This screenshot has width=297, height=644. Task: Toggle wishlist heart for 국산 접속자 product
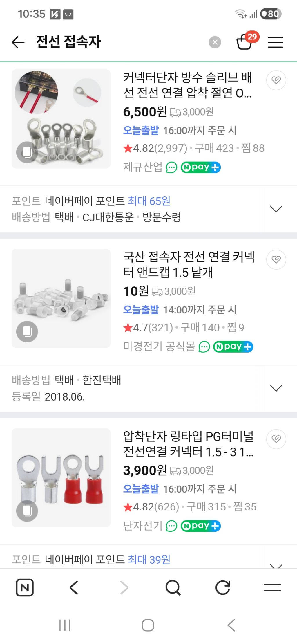[x=276, y=259]
